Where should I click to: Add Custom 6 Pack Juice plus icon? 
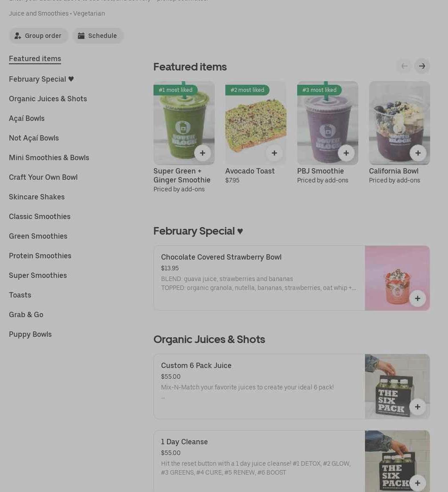pyautogui.click(x=418, y=407)
